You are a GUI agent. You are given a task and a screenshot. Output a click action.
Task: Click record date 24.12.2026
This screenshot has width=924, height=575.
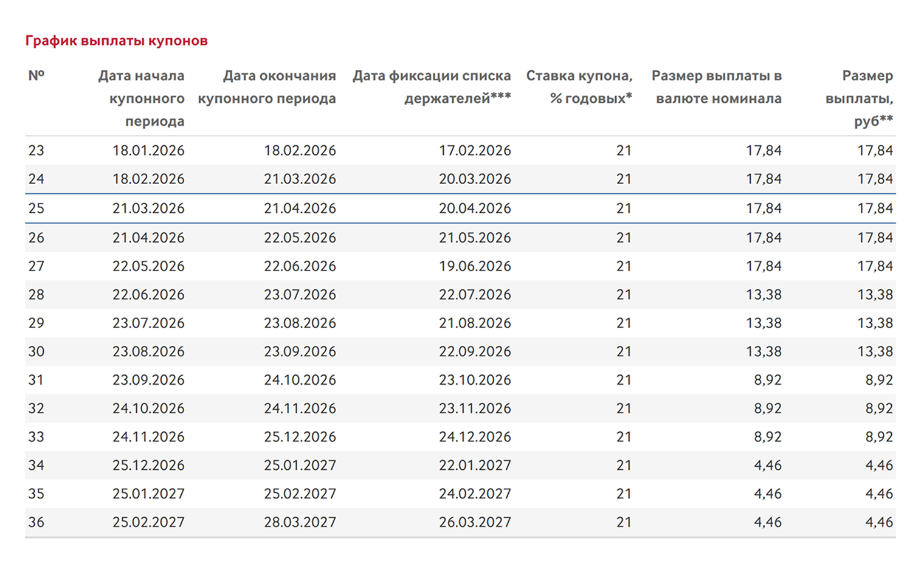[475, 437]
